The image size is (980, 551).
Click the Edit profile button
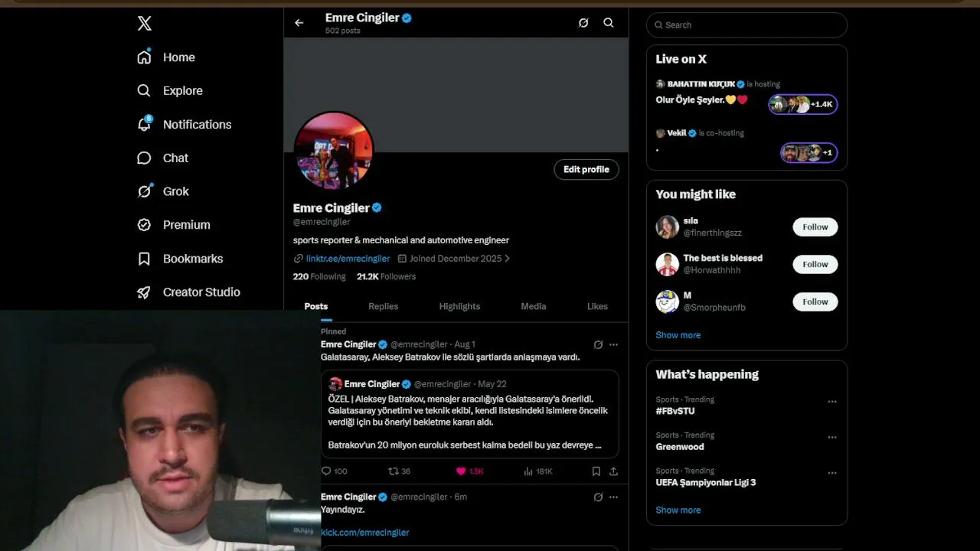pos(586,170)
